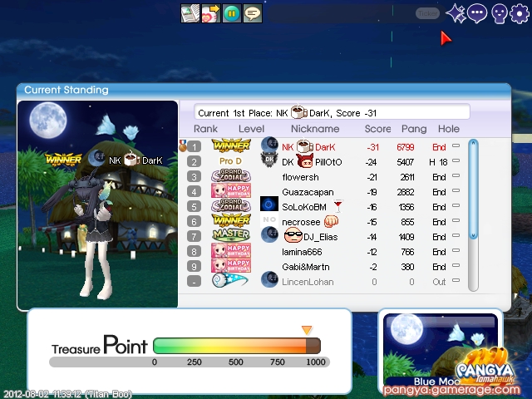Click the moon guild emblem of NK DarK
532x399 pixels.
pos(269,145)
